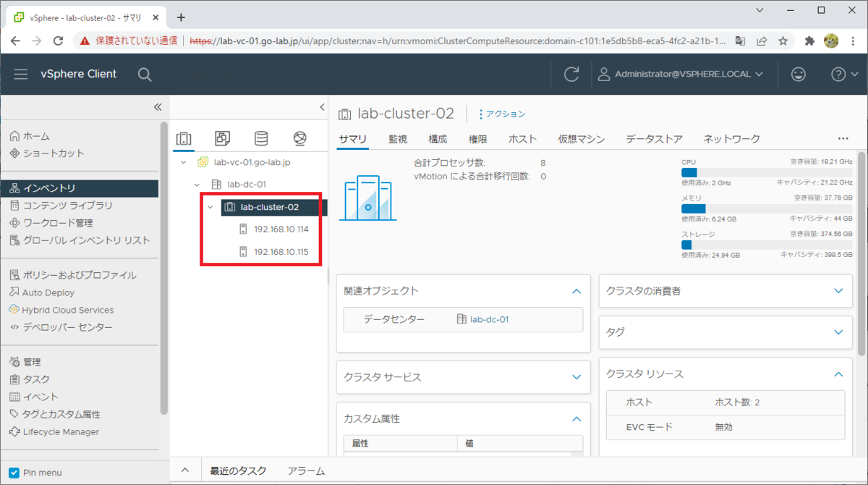
Task: Click the search magnifier icon
Action: (x=145, y=74)
